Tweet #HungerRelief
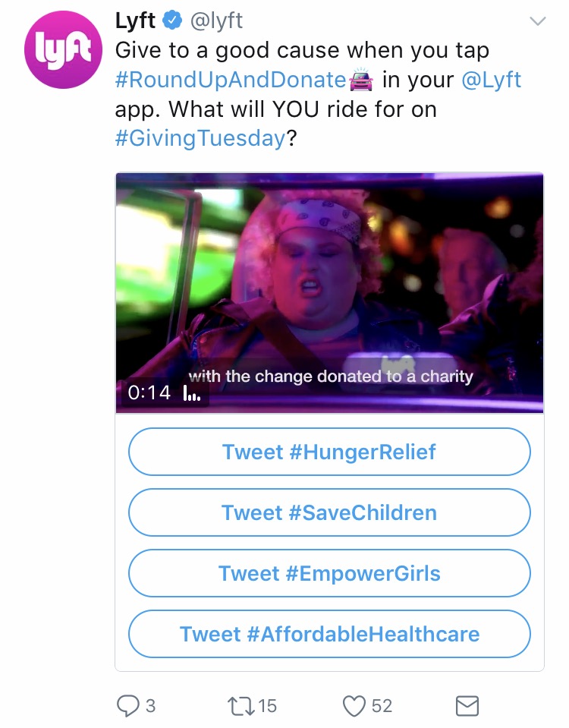569x728 pixels. click(329, 451)
